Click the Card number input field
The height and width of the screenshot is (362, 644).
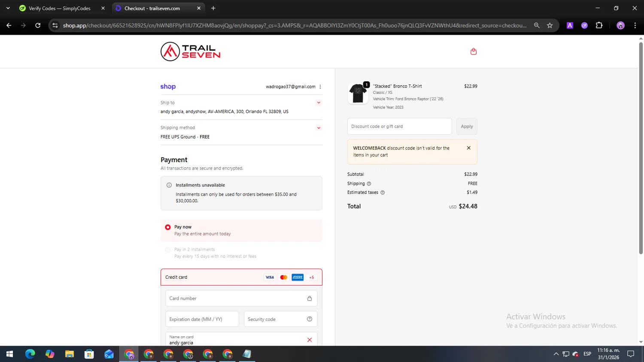[241, 299]
